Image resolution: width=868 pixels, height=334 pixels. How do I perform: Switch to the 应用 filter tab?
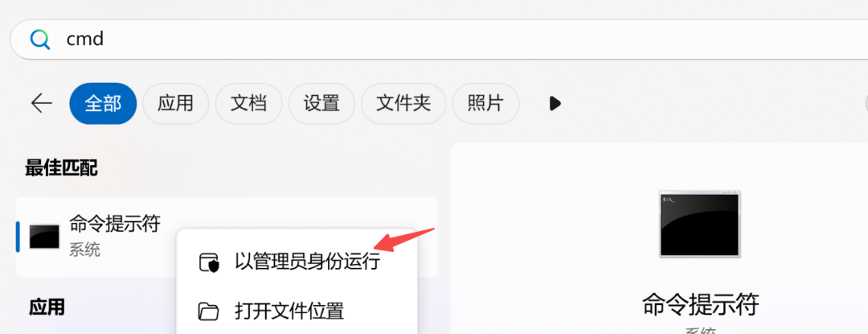pyautogui.click(x=175, y=104)
